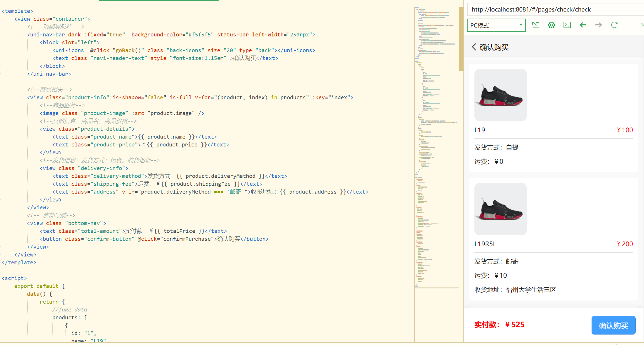Click the code minimap overview
Screen dimensions: 644x345
(x=437, y=148)
